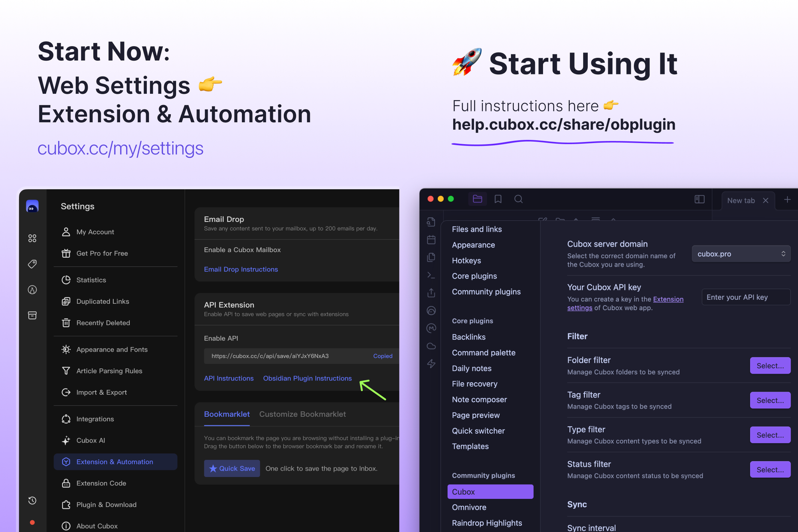Click the quick switcher file icon in ribbon
798x532 pixels.
(431, 222)
